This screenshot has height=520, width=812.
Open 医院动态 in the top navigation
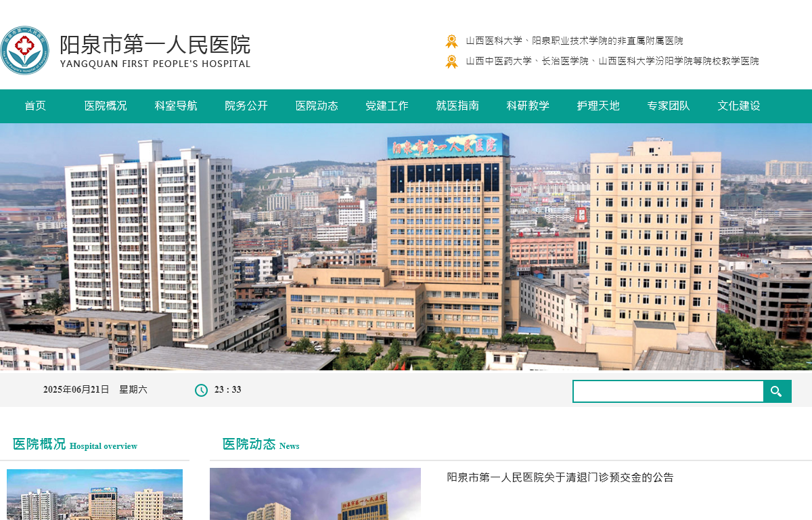coord(317,106)
